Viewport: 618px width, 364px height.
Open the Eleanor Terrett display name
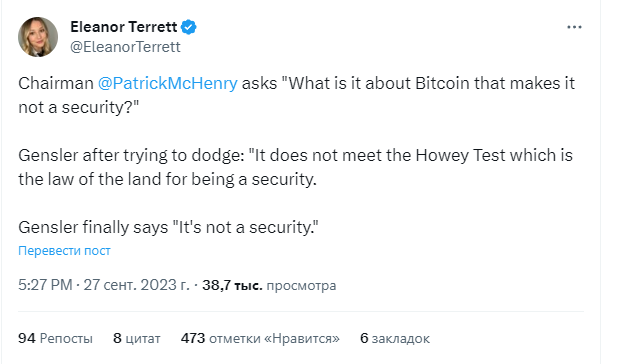tap(123, 27)
